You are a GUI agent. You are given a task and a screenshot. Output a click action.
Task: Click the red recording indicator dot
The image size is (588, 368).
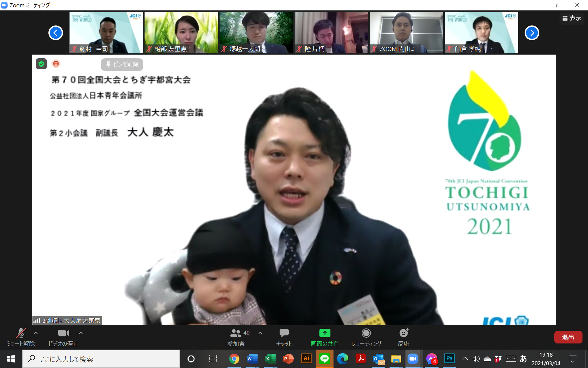coord(56,64)
